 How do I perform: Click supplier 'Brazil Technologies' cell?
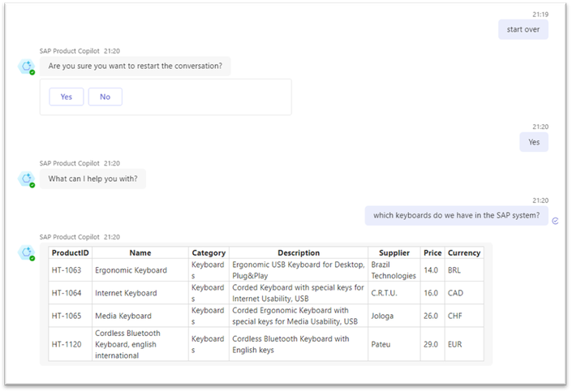[394, 270]
